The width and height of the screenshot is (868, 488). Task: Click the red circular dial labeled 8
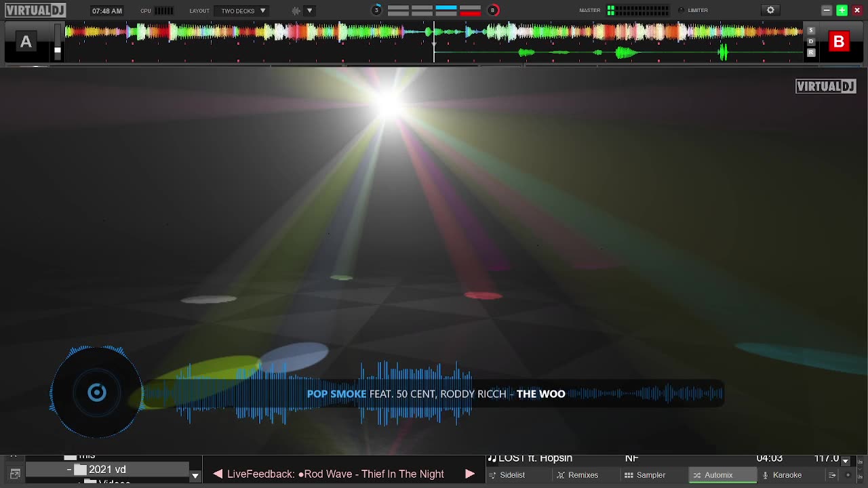[493, 10]
